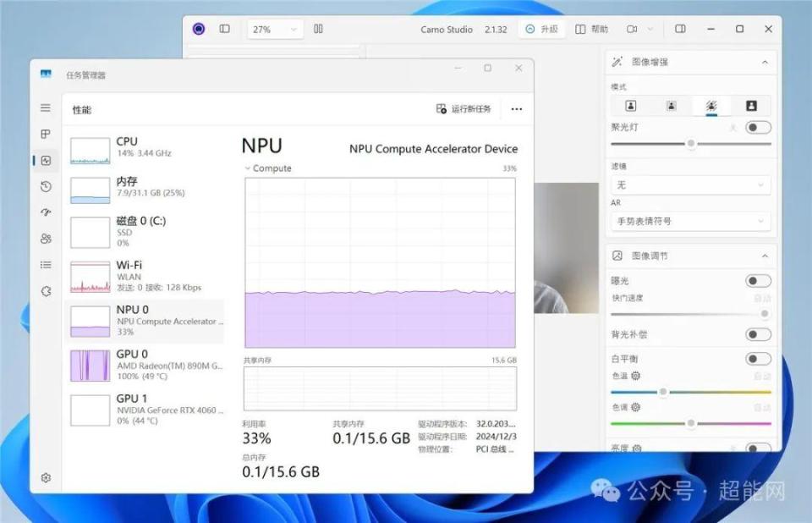The image size is (812, 523).
Task: Click the 升级 upgrade button
Action: [541, 29]
